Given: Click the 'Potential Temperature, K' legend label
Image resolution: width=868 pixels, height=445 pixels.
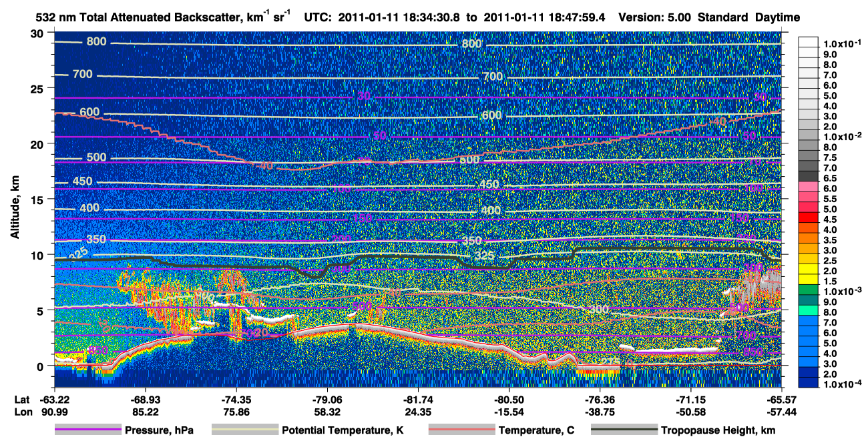Looking at the screenshot, I should point(343,431).
